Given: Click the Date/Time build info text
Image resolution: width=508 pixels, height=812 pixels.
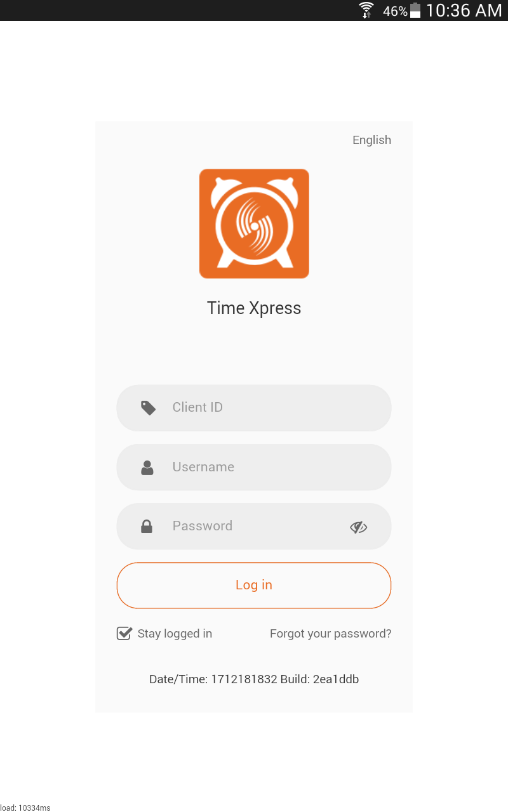Looking at the screenshot, I should [254, 679].
